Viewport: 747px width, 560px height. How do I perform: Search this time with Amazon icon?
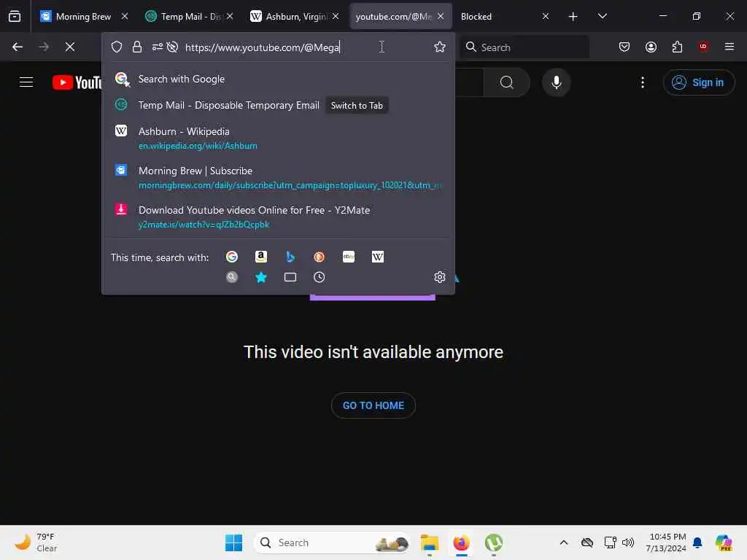[x=260, y=257]
